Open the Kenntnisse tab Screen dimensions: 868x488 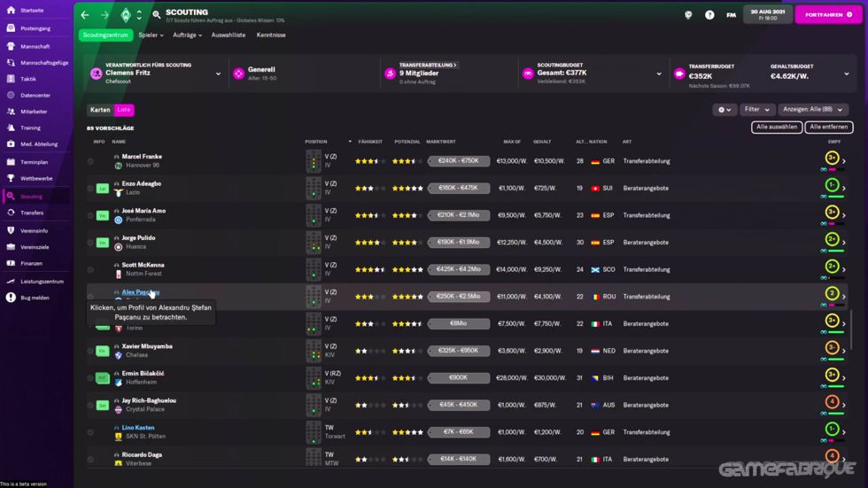[x=271, y=35]
